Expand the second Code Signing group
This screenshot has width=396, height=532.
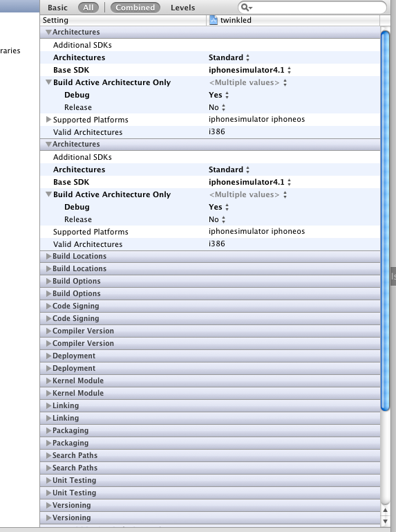(48, 318)
